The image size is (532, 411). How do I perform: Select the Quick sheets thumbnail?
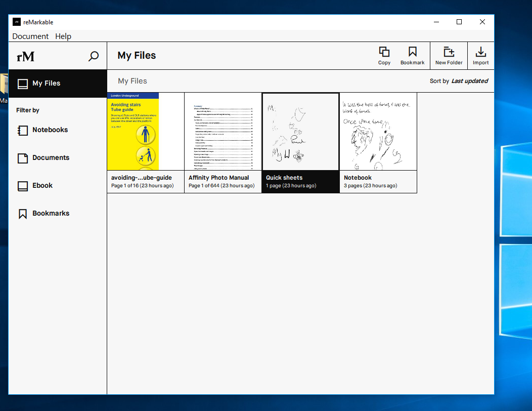pyautogui.click(x=300, y=132)
